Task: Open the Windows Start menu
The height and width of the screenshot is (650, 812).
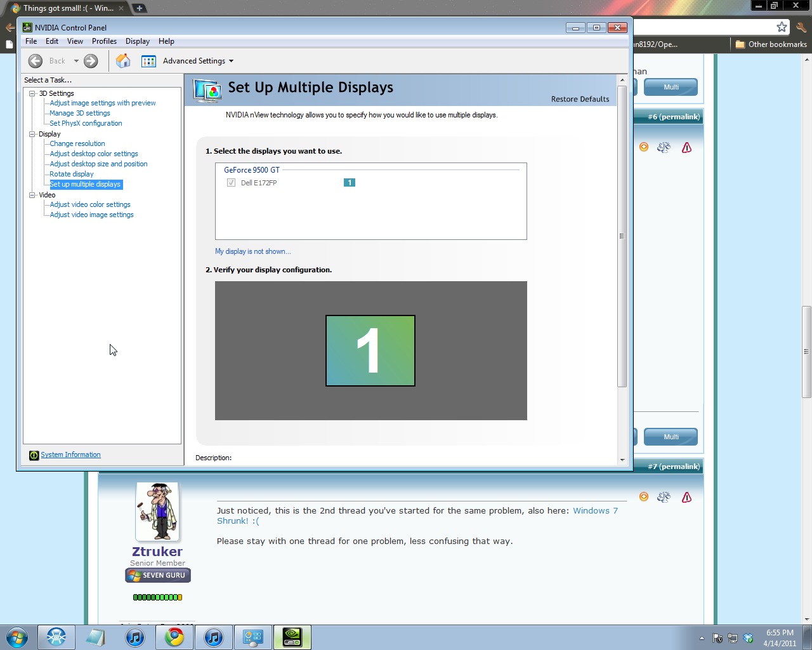Action: click(x=16, y=637)
